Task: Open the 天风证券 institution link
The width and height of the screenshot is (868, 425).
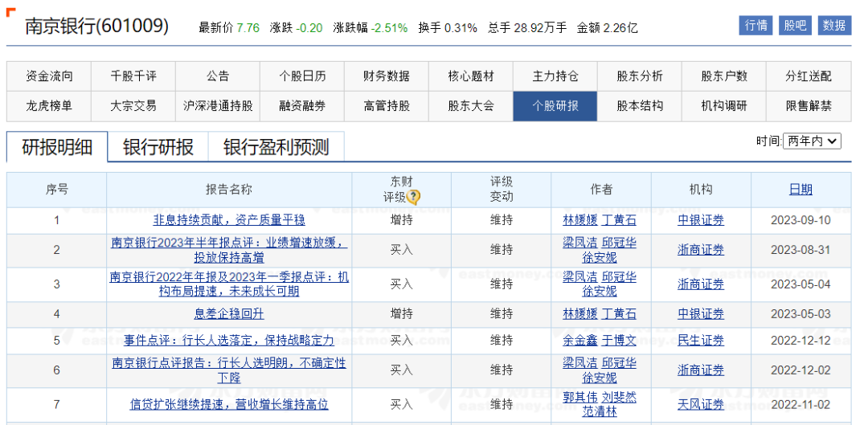Action: [701, 405]
